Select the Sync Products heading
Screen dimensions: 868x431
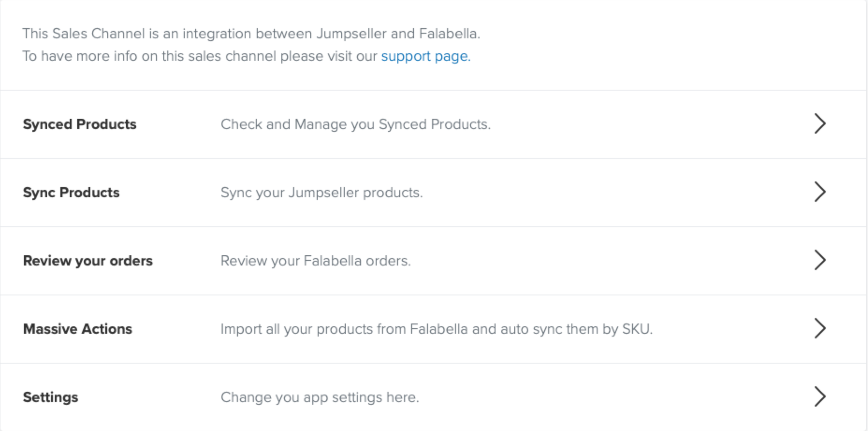point(71,193)
